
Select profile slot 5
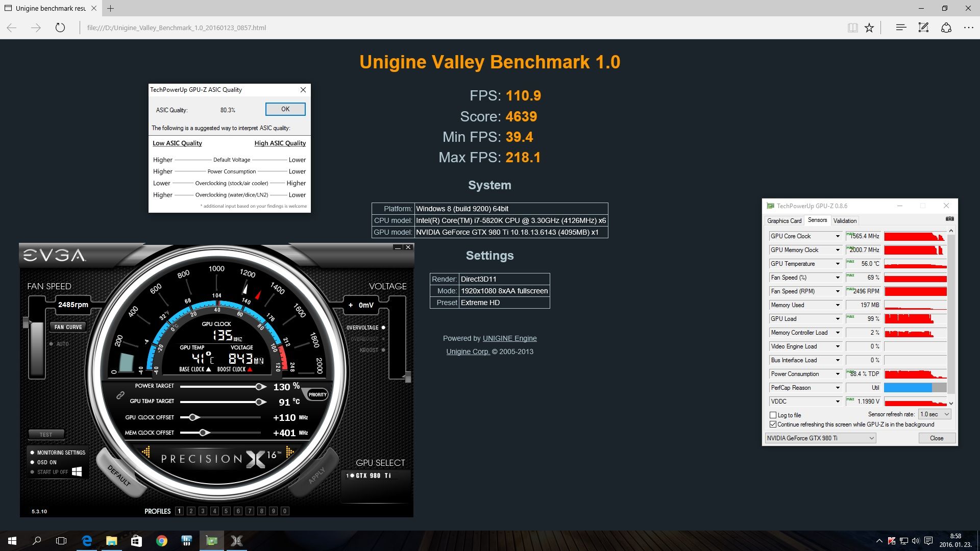226,511
